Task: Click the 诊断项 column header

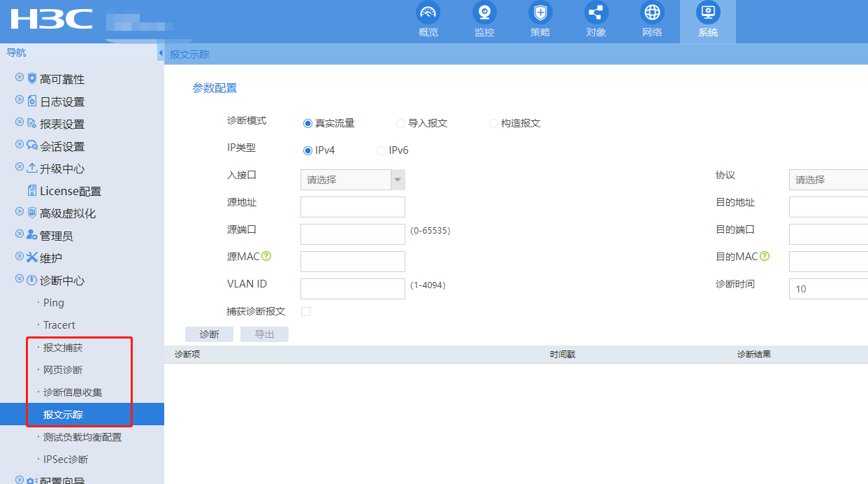Action: [x=187, y=355]
